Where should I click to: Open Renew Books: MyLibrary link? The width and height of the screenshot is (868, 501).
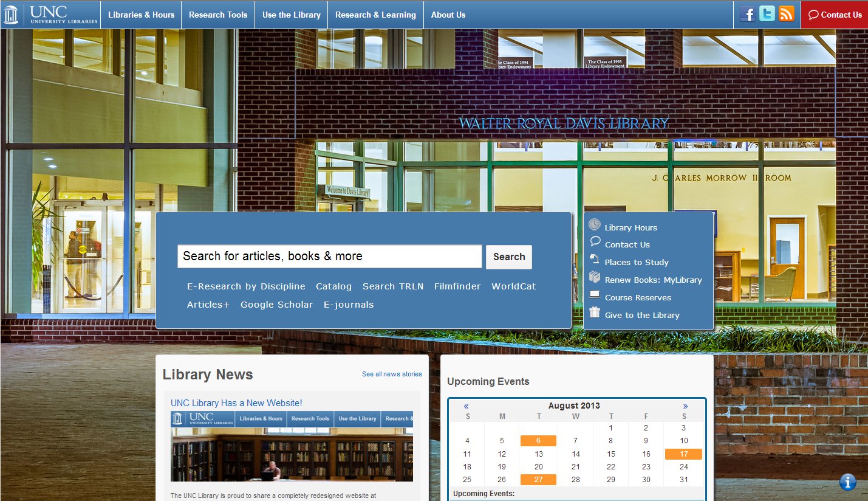tap(654, 280)
